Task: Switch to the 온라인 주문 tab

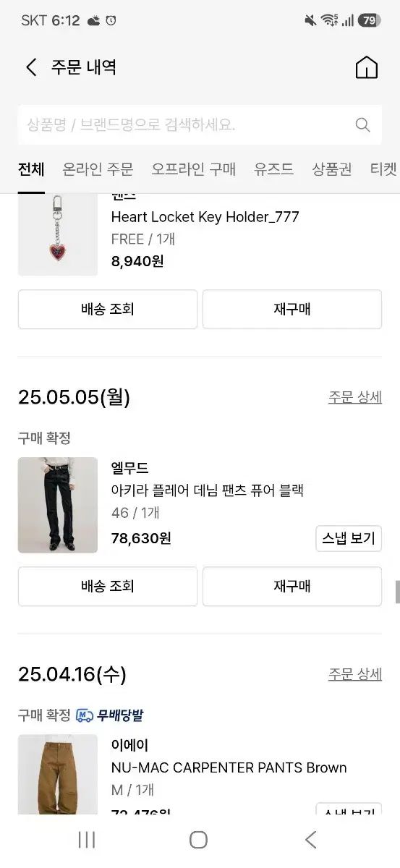Action: point(98,169)
